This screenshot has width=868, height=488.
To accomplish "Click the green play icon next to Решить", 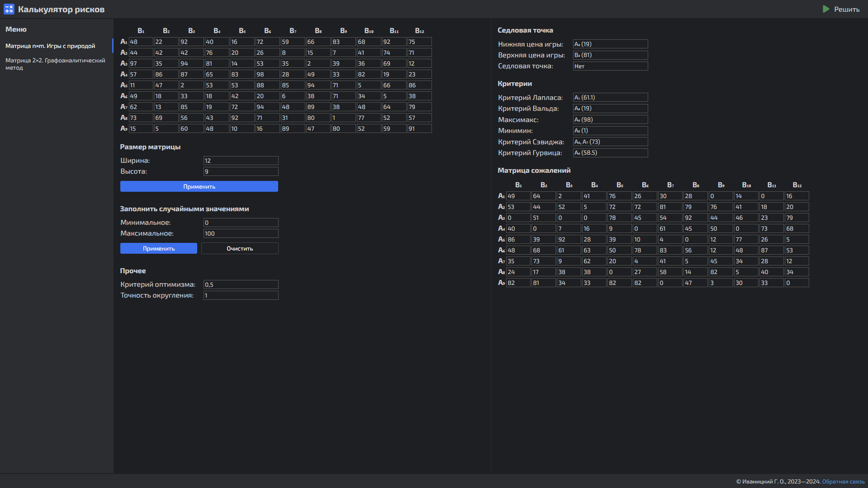I will tap(826, 9).
